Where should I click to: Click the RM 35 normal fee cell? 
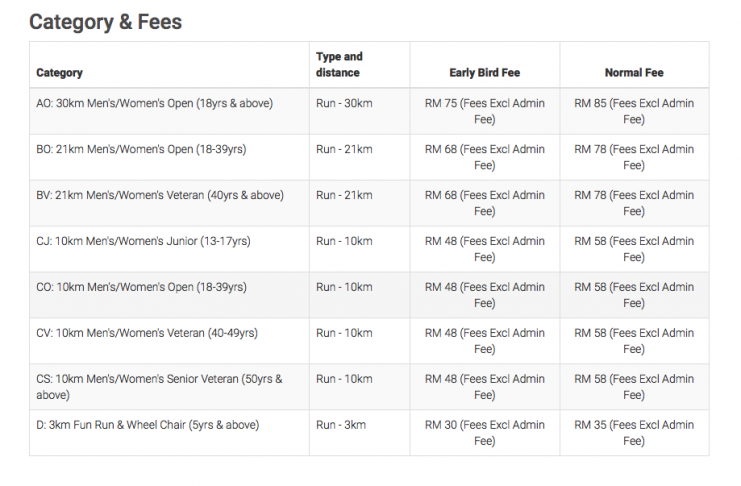pyautogui.click(x=634, y=433)
